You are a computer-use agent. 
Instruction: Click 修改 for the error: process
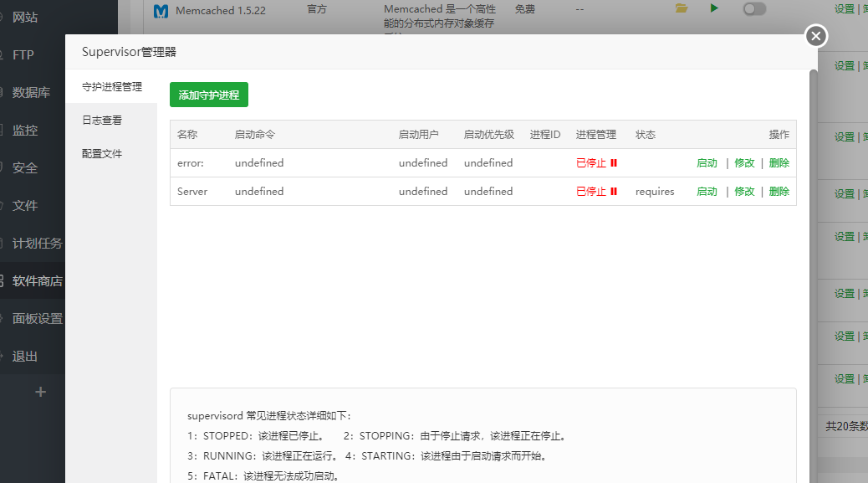744,163
